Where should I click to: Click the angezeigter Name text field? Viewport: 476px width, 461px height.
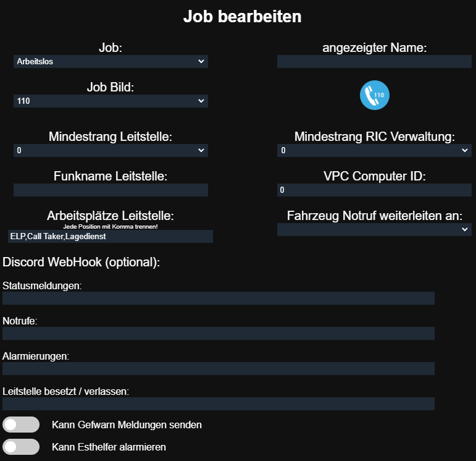pos(374,61)
